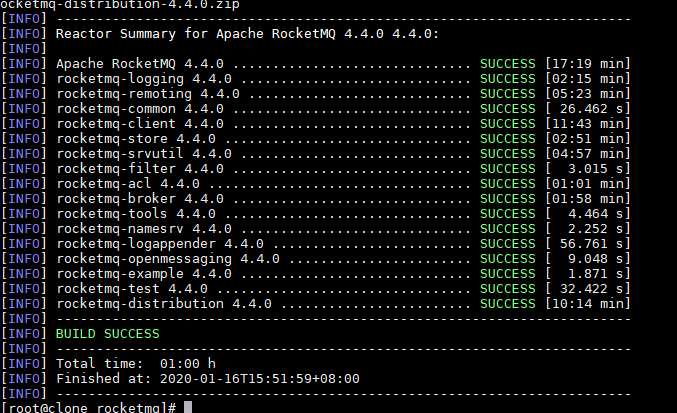Click the '4.464 s' duration value
Image resolution: width=677 pixels, height=413 pixels.
595,214
